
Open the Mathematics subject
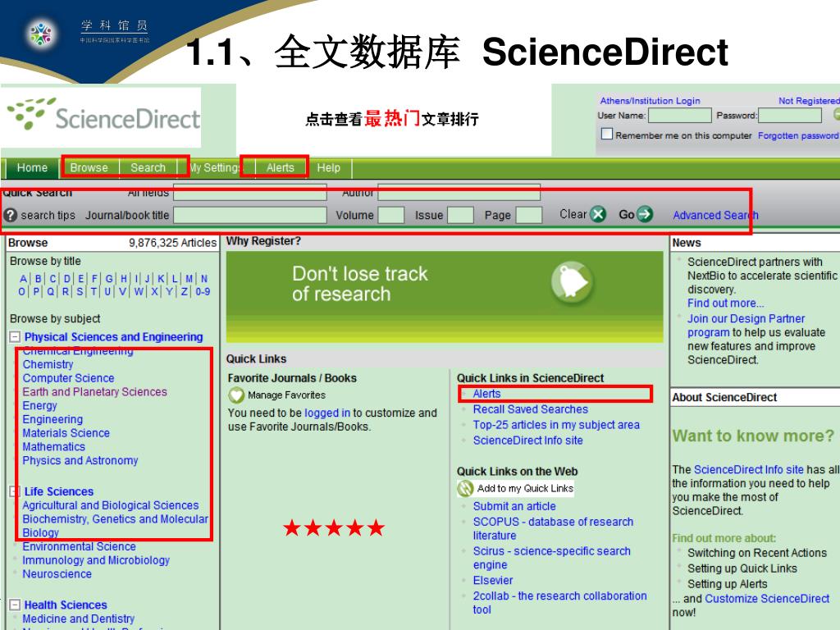pos(53,447)
